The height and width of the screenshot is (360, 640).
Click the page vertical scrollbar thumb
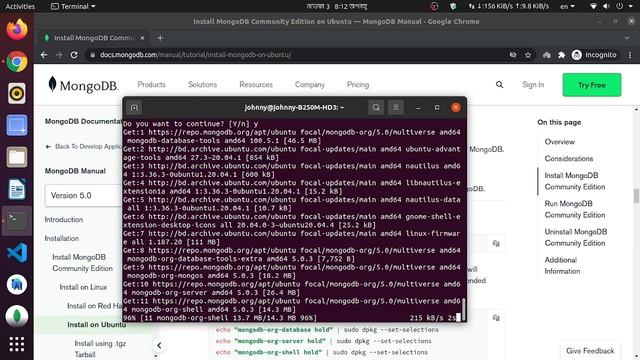coord(636,196)
